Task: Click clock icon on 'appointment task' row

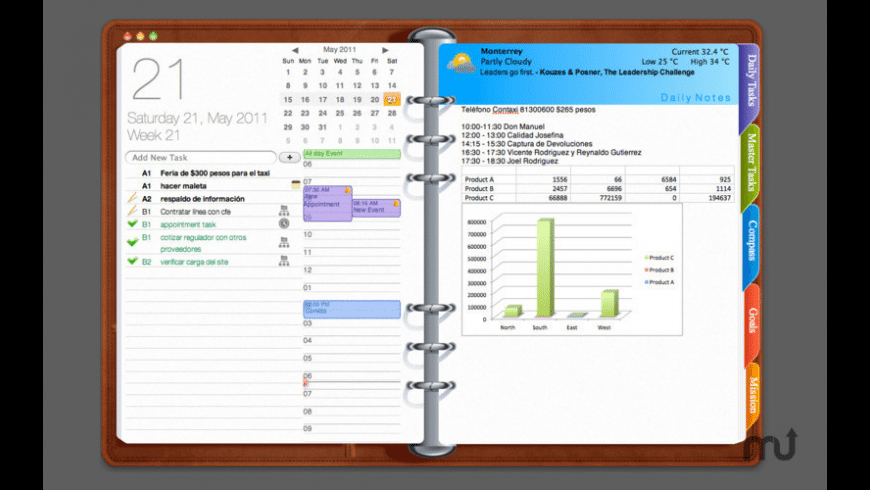Action: click(284, 224)
